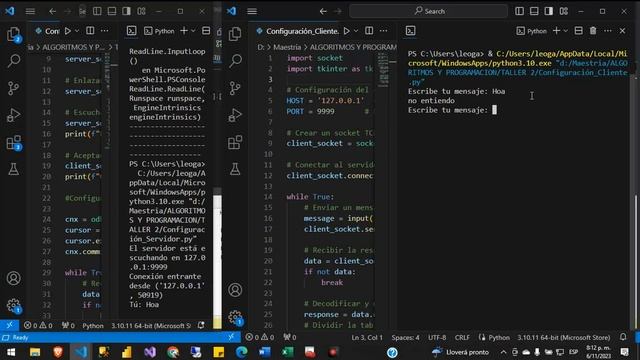Screen dimensions: 640x360
Task: Split the left editor
Action: tap(90, 31)
